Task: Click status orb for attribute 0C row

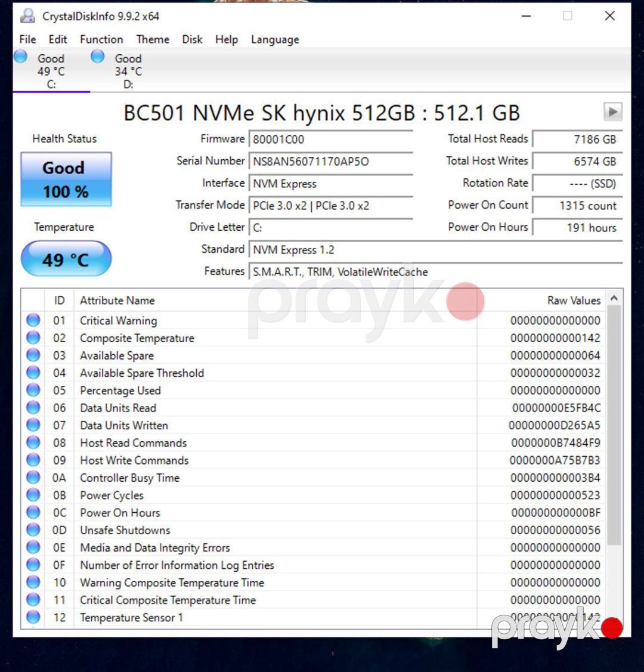Action: pyautogui.click(x=33, y=513)
